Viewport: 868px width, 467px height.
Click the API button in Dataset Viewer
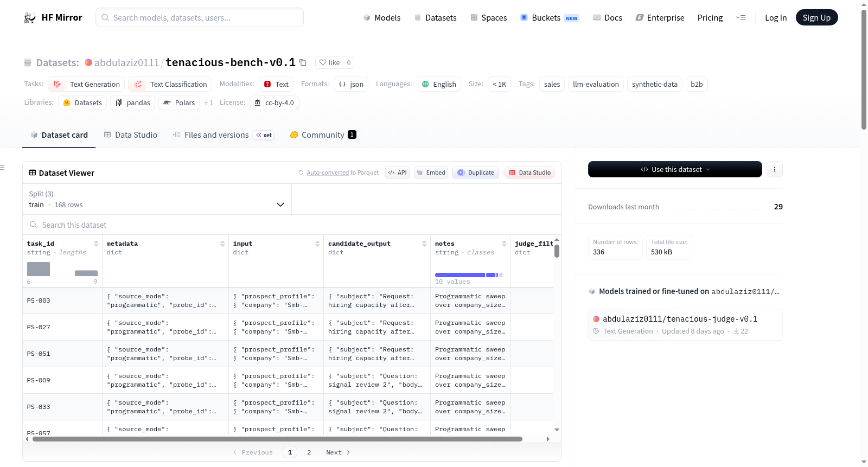tap(397, 172)
